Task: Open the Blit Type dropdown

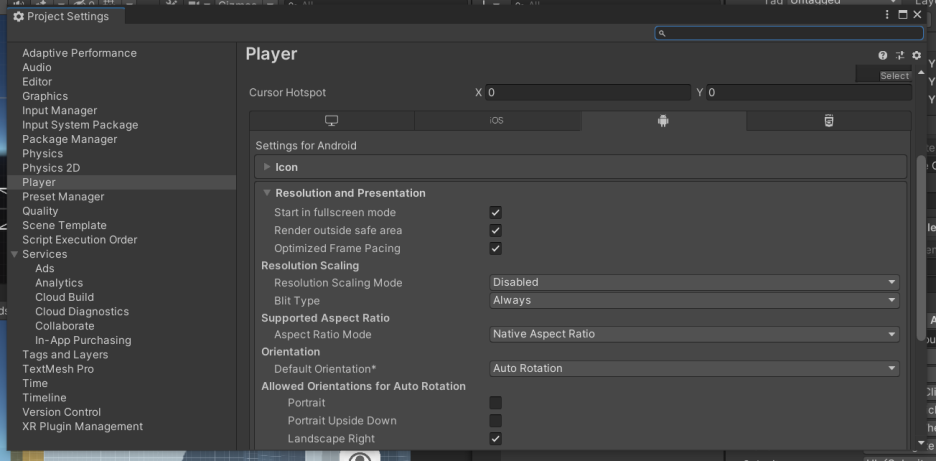Action: (694, 300)
